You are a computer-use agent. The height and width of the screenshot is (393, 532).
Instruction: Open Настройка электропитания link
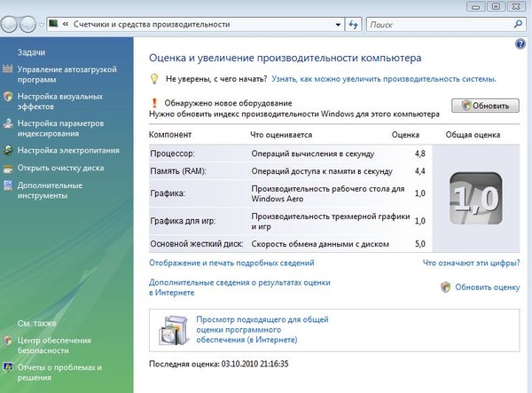(68, 150)
